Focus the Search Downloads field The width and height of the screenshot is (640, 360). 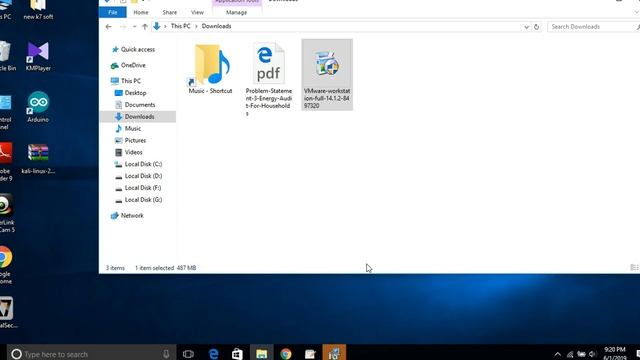click(593, 27)
